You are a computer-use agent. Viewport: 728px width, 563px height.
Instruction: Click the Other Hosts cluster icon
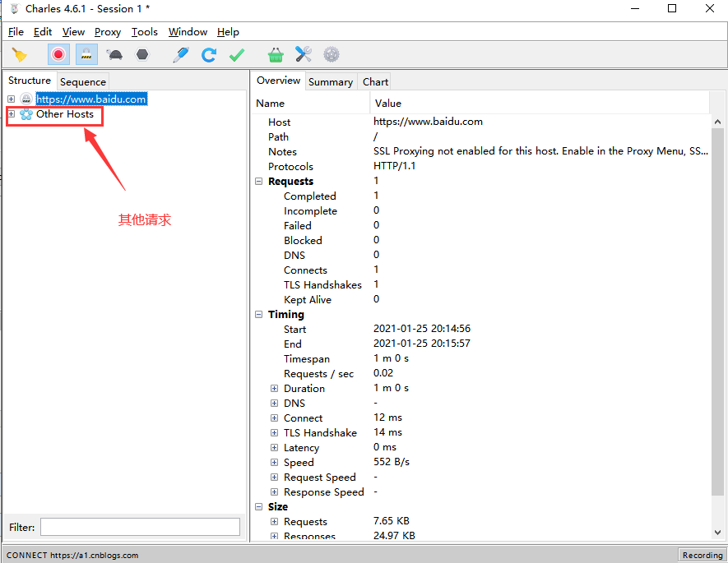click(x=26, y=114)
